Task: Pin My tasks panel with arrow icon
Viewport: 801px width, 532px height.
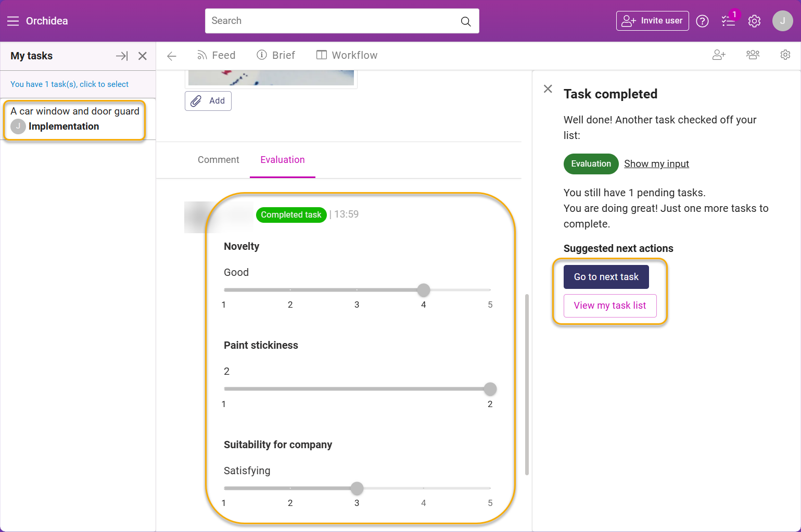Action: (122, 56)
